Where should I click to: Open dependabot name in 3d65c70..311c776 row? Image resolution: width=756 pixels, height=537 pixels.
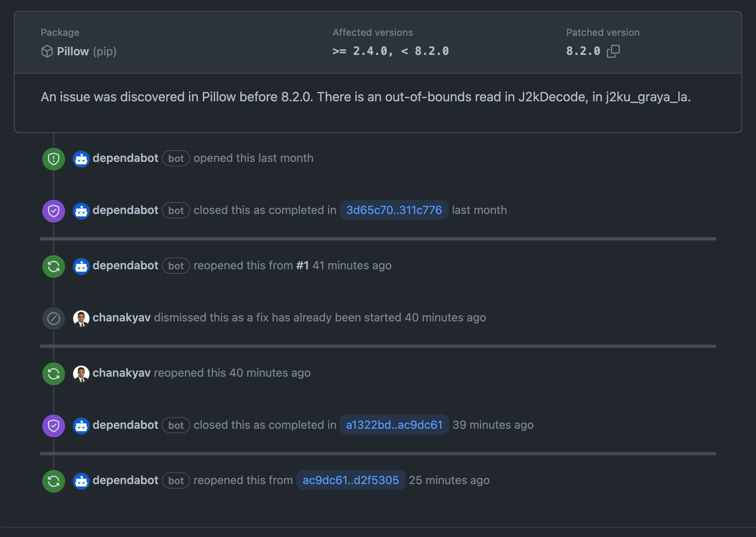125,210
